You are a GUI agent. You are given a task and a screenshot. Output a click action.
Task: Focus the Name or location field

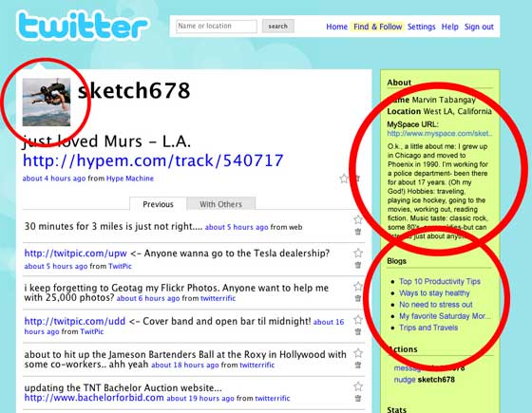pyautogui.click(x=217, y=27)
